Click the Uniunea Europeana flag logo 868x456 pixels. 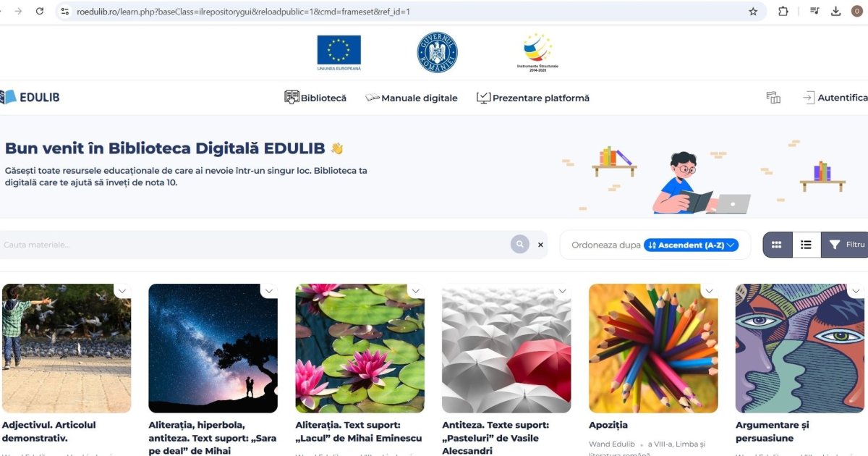[x=339, y=52]
